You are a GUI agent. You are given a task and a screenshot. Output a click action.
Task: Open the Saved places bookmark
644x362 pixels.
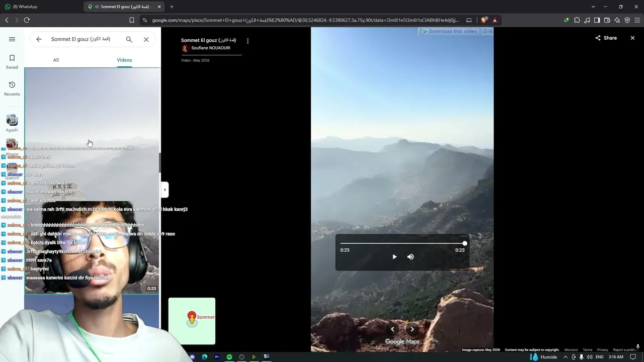[x=12, y=62]
